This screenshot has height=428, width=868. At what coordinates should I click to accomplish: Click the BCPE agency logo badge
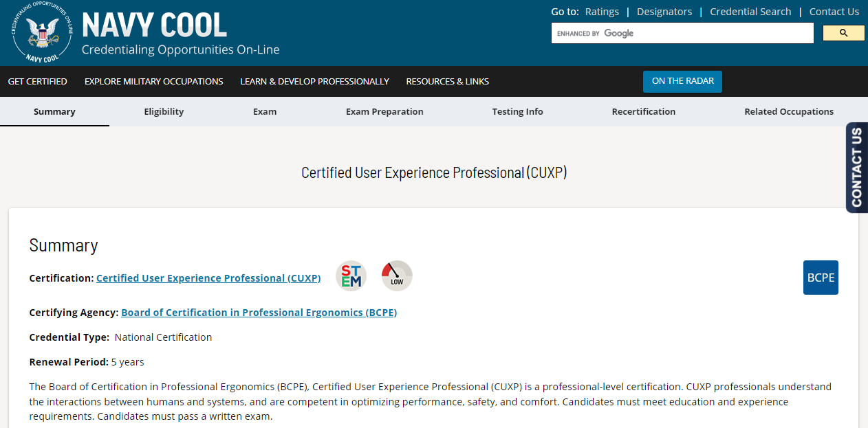[x=821, y=278]
